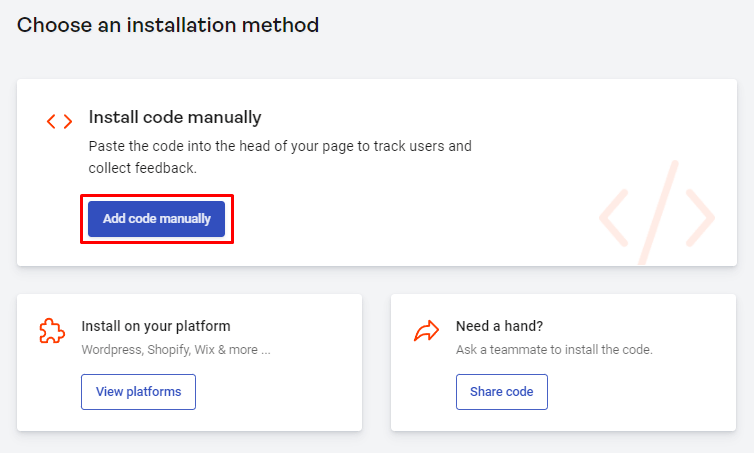Click the Add code manually button

pos(156,219)
